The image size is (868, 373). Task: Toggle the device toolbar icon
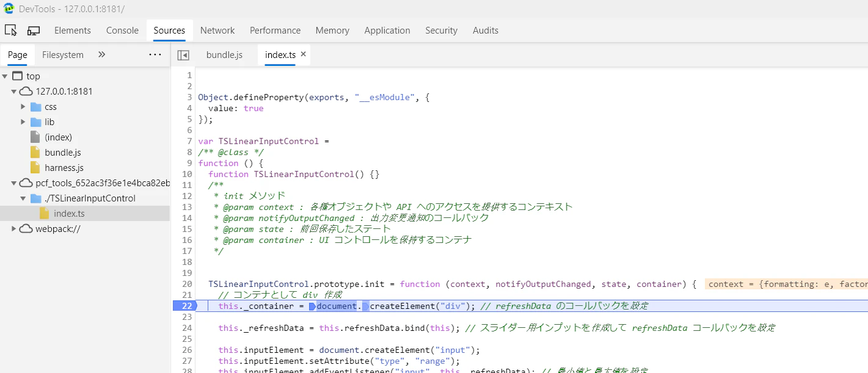point(34,31)
